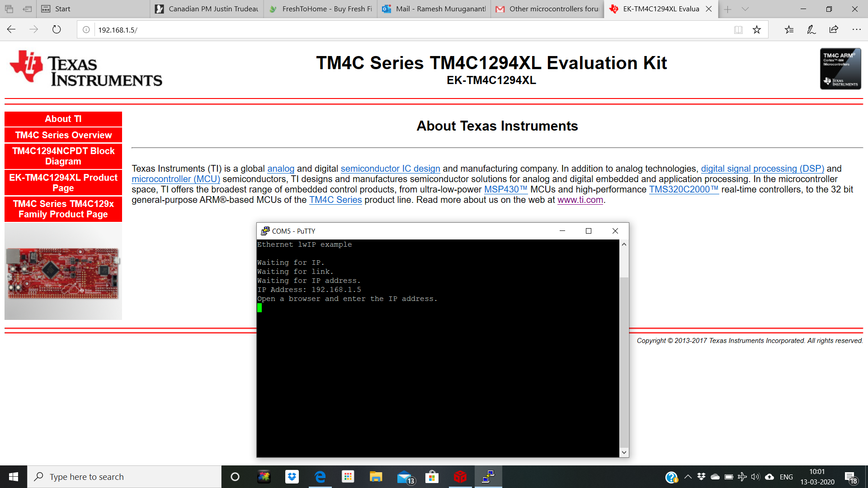Switch to Other microcontrollers forum tab

(x=547, y=9)
